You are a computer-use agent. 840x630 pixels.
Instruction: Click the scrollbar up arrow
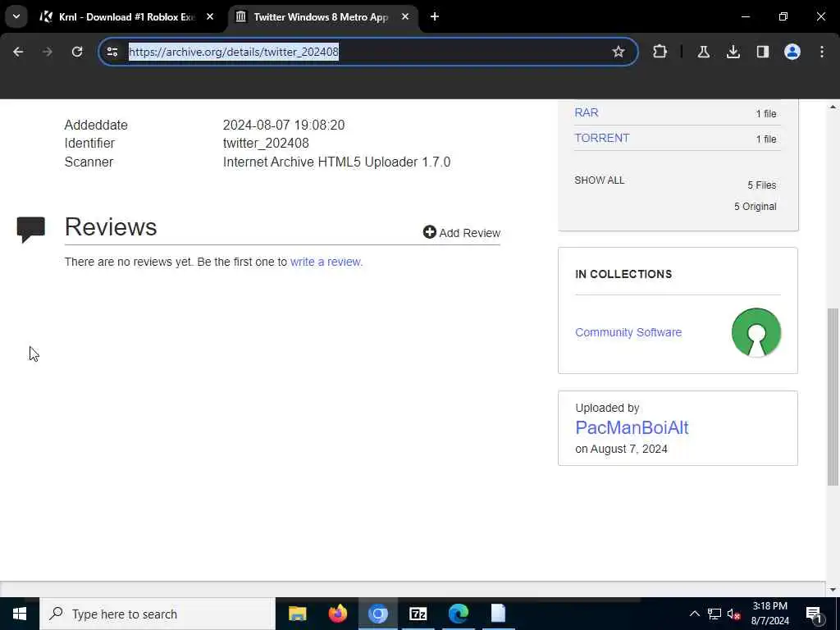[x=833, y=107]
